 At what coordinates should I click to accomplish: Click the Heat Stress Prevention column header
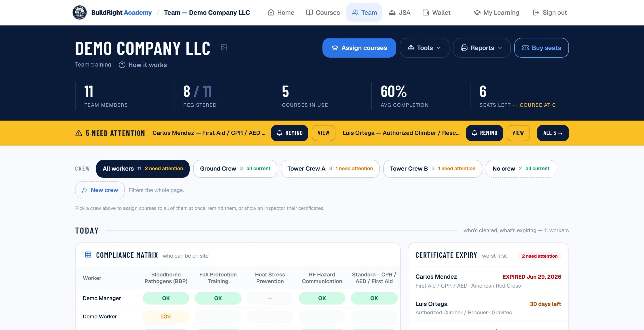click(270, 278)
